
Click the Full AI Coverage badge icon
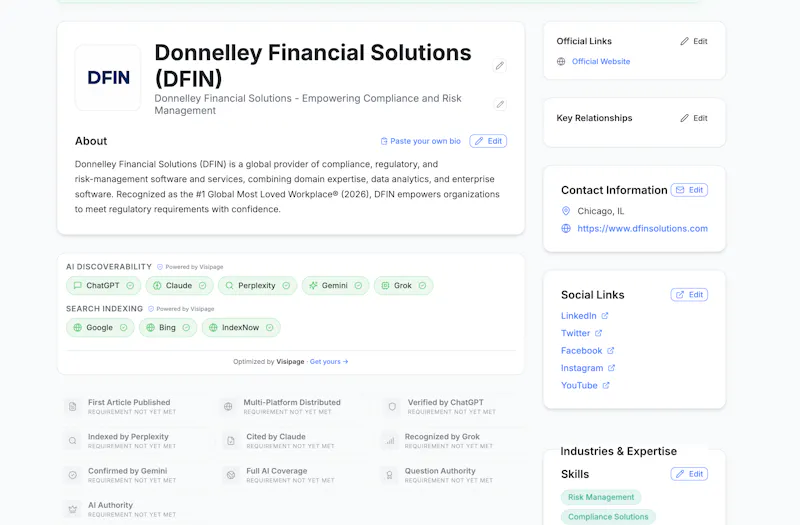click(x=231, y=475)
